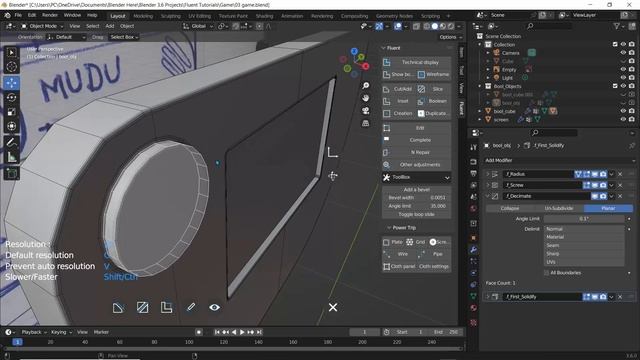
Task: Click the viewport pan hand icon
Action: [366, 98]
